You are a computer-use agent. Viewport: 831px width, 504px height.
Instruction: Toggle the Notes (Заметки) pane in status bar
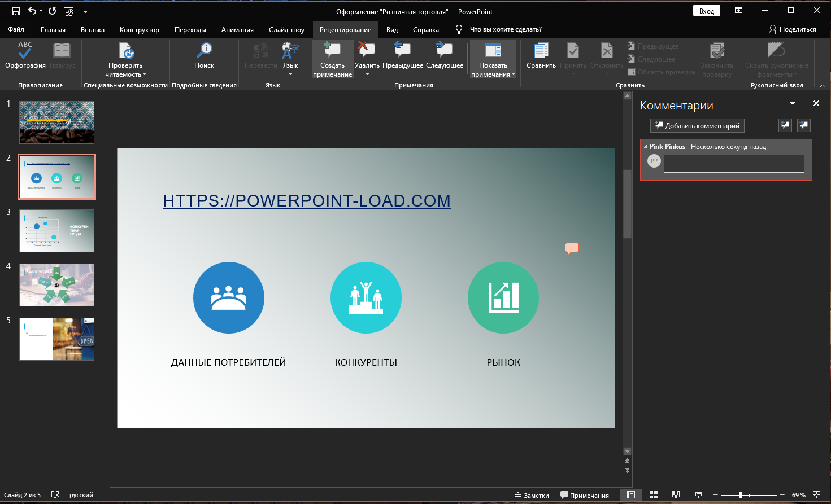[532, 495]
